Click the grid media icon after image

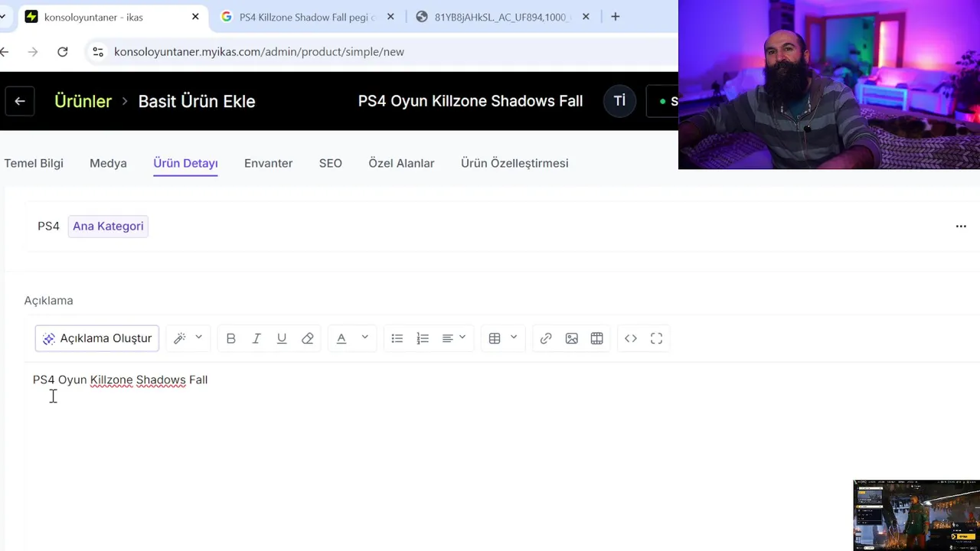pyautogui.click(x=597, y=338)
